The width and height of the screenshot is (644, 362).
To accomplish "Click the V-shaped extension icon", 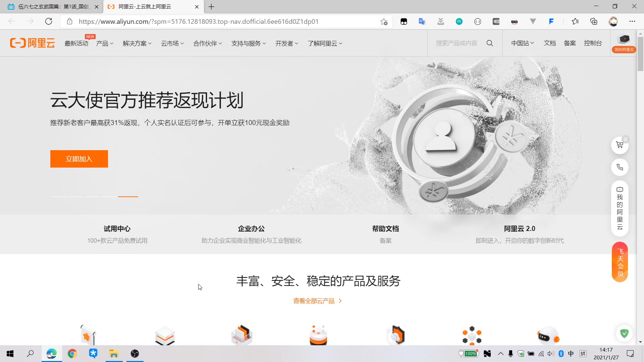I will point(533,21).
